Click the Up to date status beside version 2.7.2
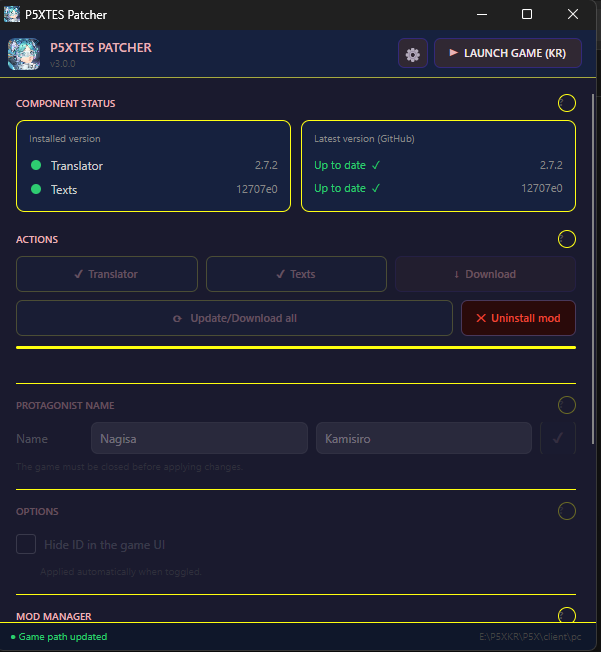The height and width of the screenshot is (652, 601). 347,165
